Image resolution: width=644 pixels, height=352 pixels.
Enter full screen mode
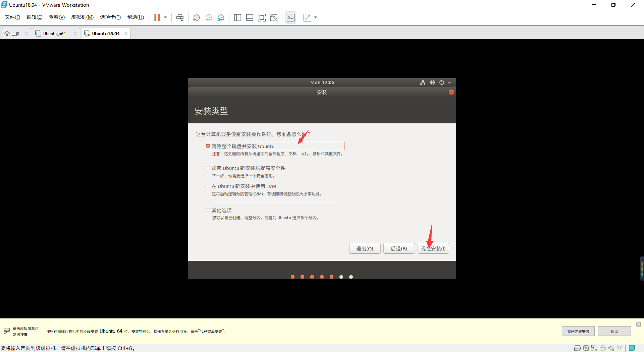(x=262, y=17)
